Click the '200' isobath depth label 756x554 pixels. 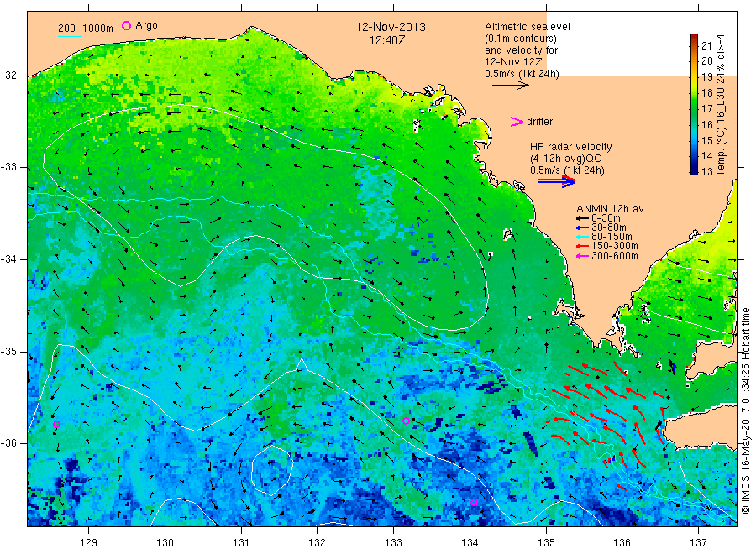pos(66,29)
